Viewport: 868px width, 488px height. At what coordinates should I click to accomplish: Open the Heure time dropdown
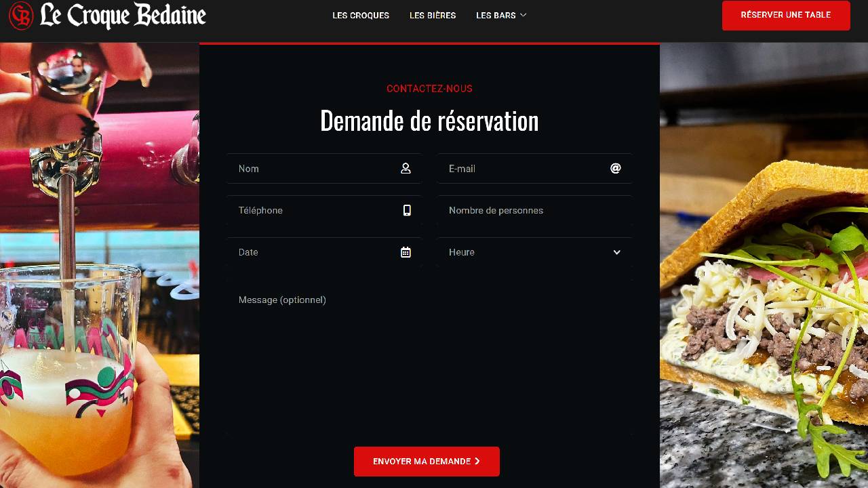[534, 252]
